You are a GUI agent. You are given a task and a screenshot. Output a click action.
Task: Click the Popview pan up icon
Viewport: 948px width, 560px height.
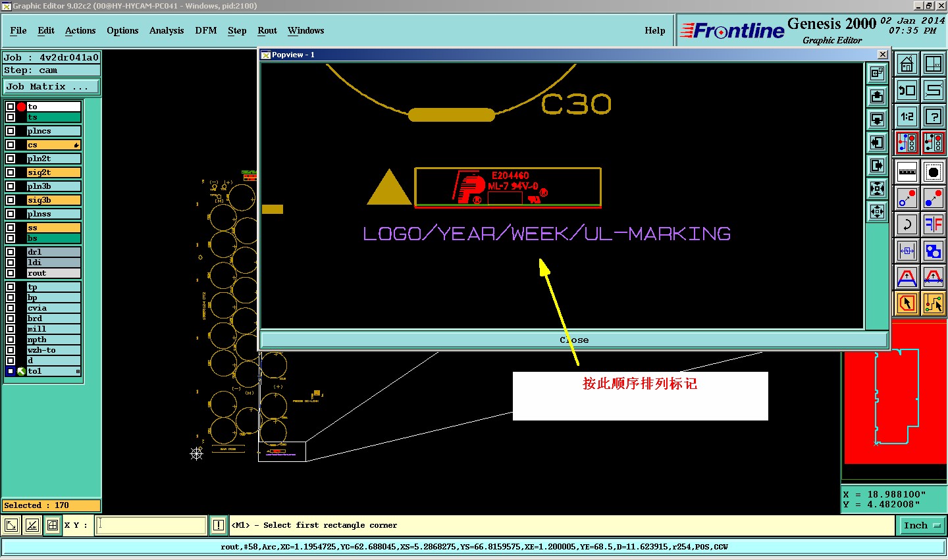[877, 97]
